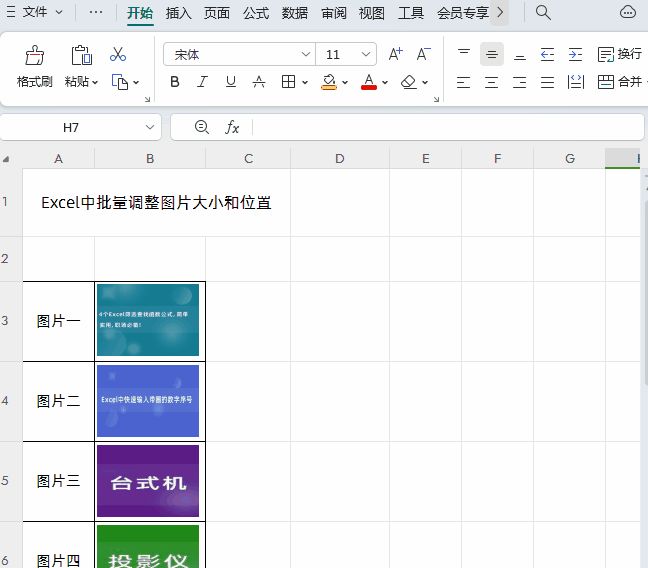This screenshot has height=568, width=648.
Task: Switch to the 插入 (Insert) tab
Action: [x=179, y=13]
